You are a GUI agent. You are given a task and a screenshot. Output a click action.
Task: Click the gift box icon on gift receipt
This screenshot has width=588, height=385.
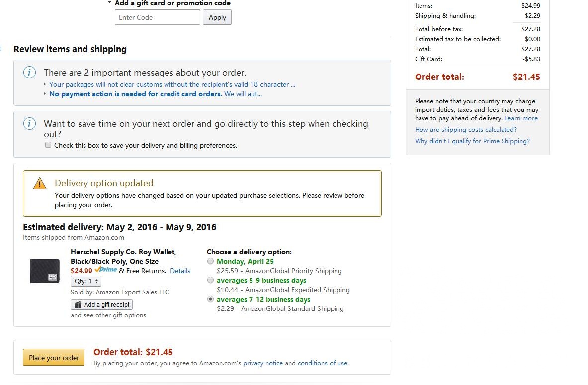coord(78,305)
